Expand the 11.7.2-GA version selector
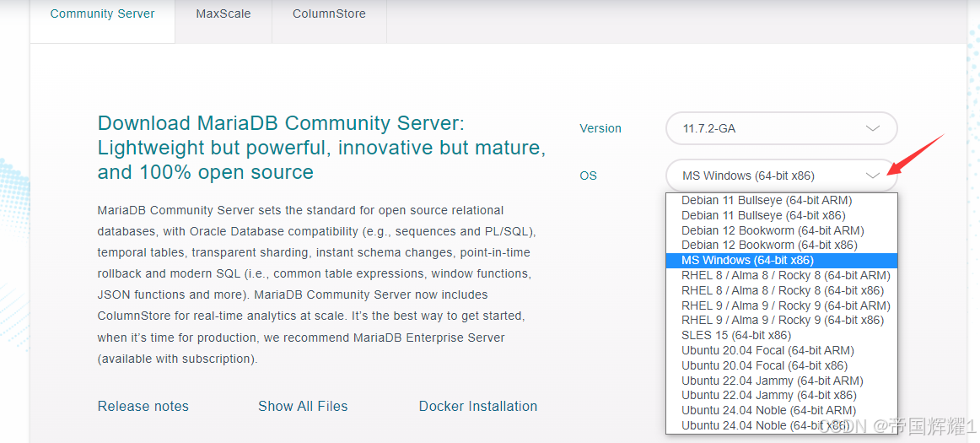980x443 pixels. pos(781,128)
